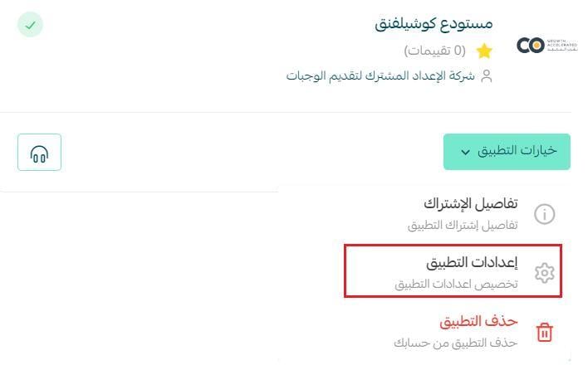Click the headphones support icon button
This screenshot has height=365, width=588.
coord(39,152)
